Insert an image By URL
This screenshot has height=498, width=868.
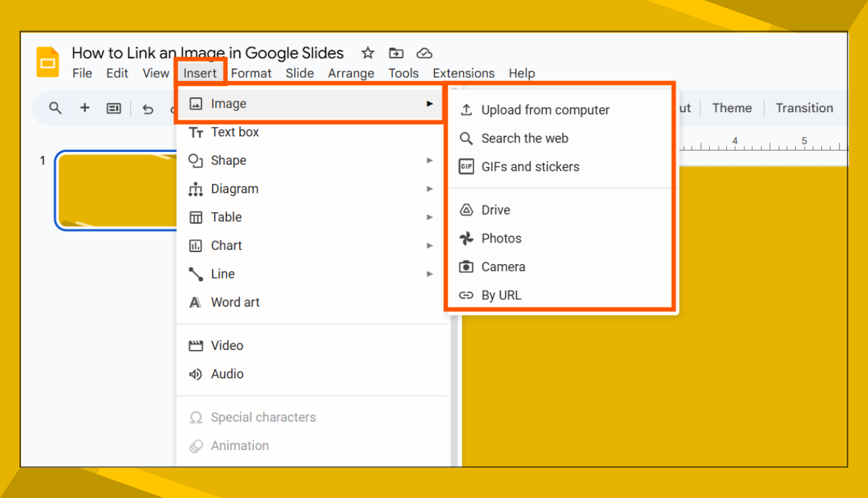[x=501, y=295]
